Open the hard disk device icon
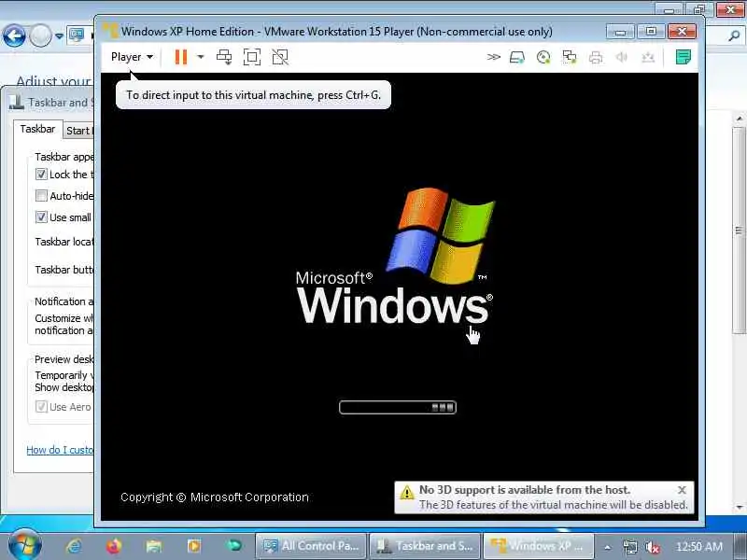Image resolution: width=747 pixels, height=560 pixels. click(517, 58)
